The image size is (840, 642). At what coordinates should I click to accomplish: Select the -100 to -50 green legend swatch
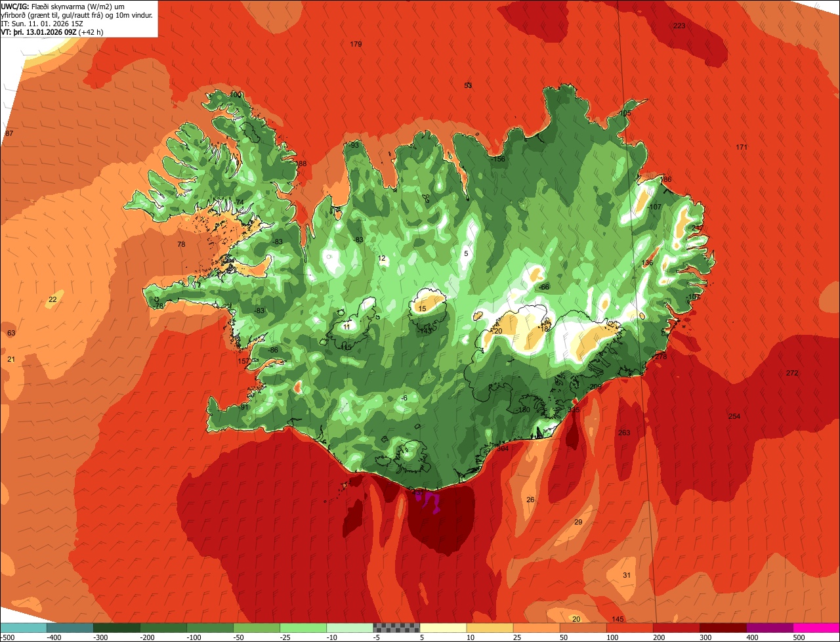(210, 628)
